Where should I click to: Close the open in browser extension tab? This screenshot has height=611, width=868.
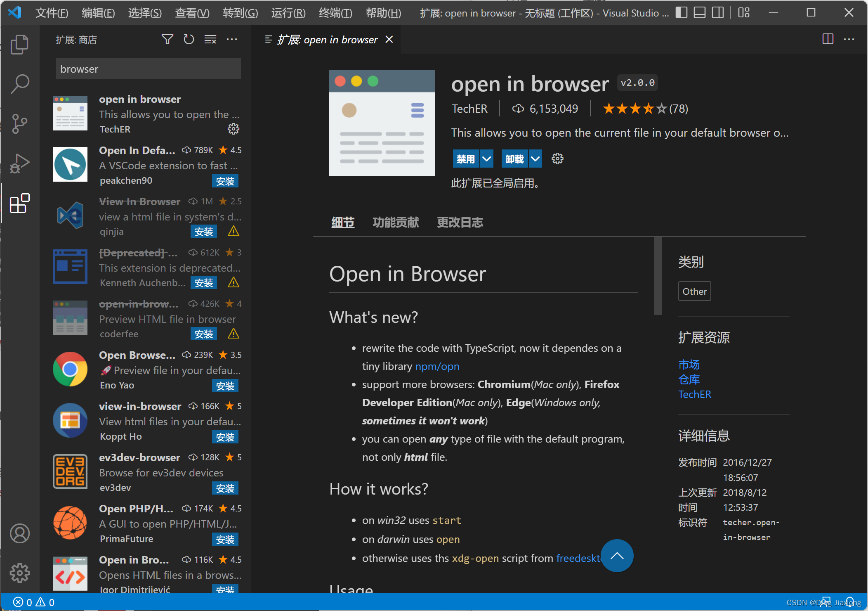tap(389, 40)
